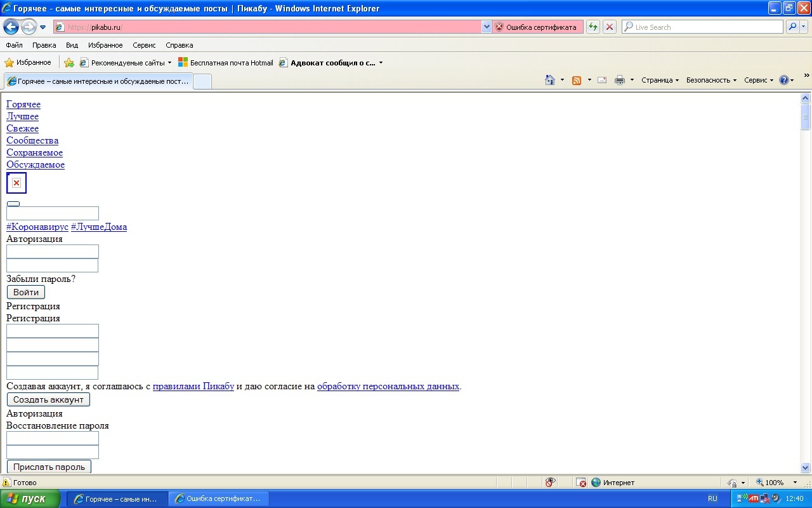Open the Правка menu
Viewport: 812px width, 508px height.
point(44,45)
